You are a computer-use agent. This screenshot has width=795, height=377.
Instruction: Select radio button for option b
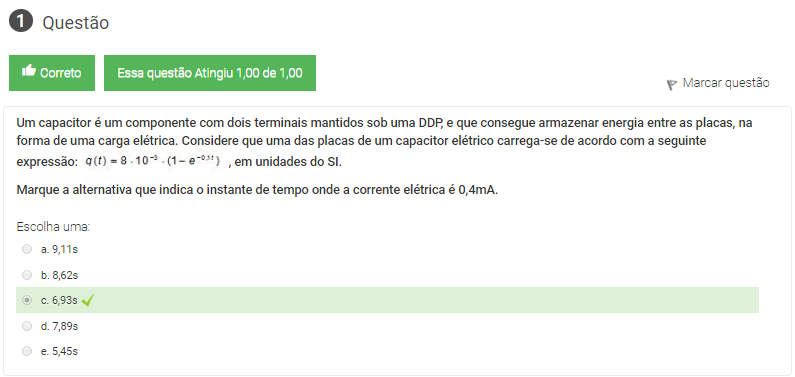click(x=27, y=275)
